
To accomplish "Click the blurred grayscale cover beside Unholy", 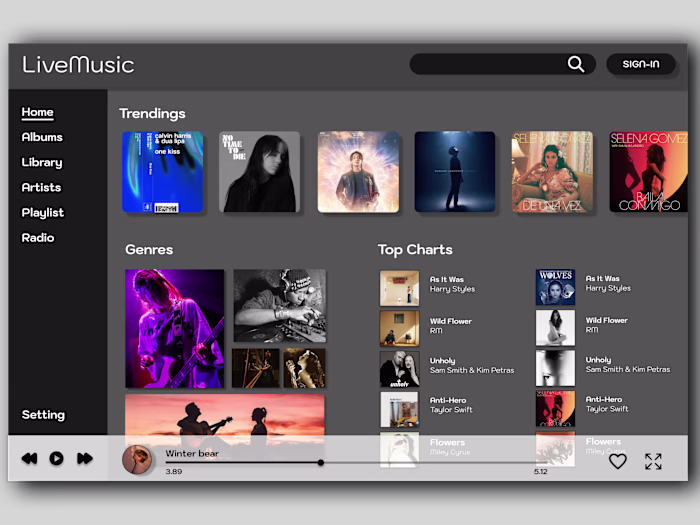I will click(x=555, y=368).
